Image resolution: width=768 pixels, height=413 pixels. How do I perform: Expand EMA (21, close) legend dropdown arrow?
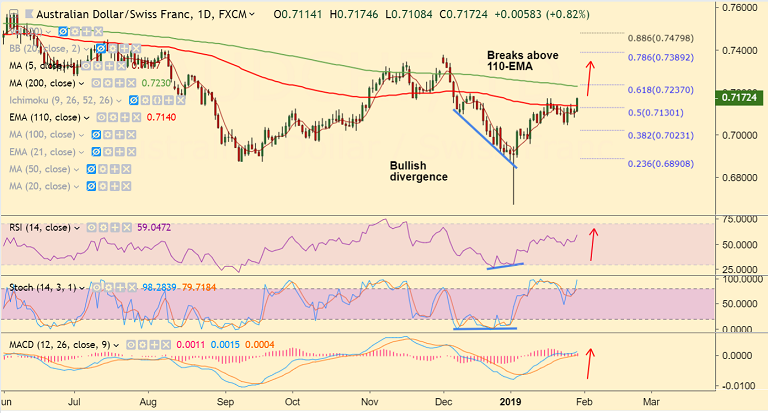tap(81, 152)
